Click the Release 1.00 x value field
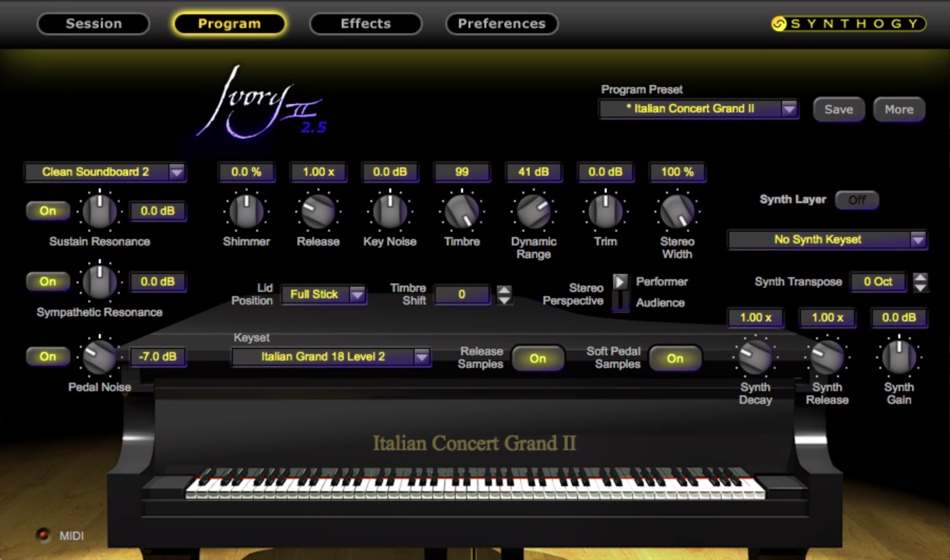The image size is (950, 560). pyautogui.click(x=318, y=172)
